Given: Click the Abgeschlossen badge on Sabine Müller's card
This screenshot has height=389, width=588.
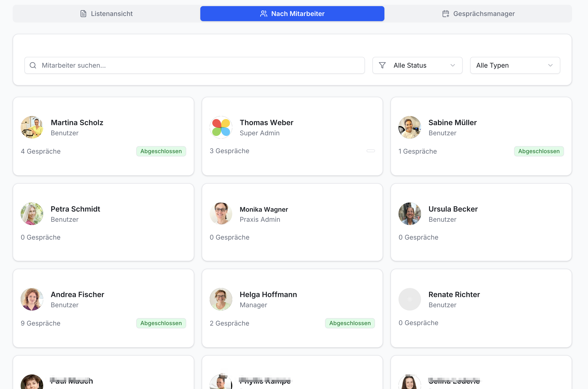Looking at the screenshot, I should [539, 151].
